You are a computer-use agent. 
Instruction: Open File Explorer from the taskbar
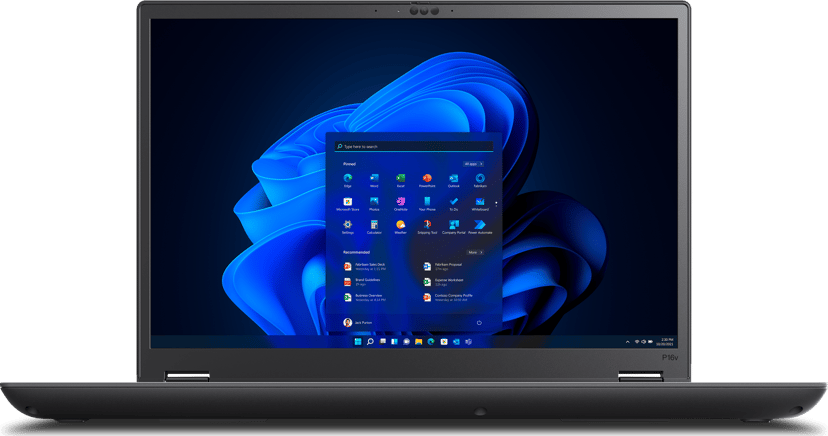[x=418, y=342]
